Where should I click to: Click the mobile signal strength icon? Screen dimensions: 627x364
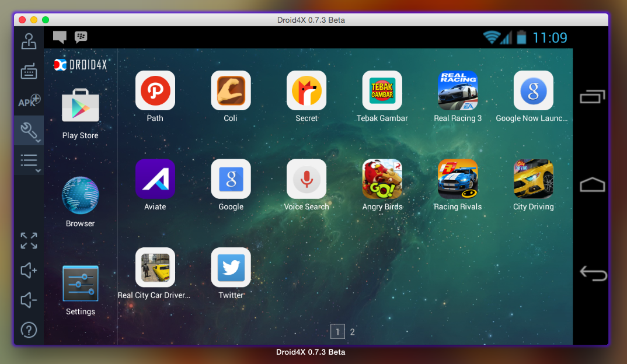[x=506, y=38]
